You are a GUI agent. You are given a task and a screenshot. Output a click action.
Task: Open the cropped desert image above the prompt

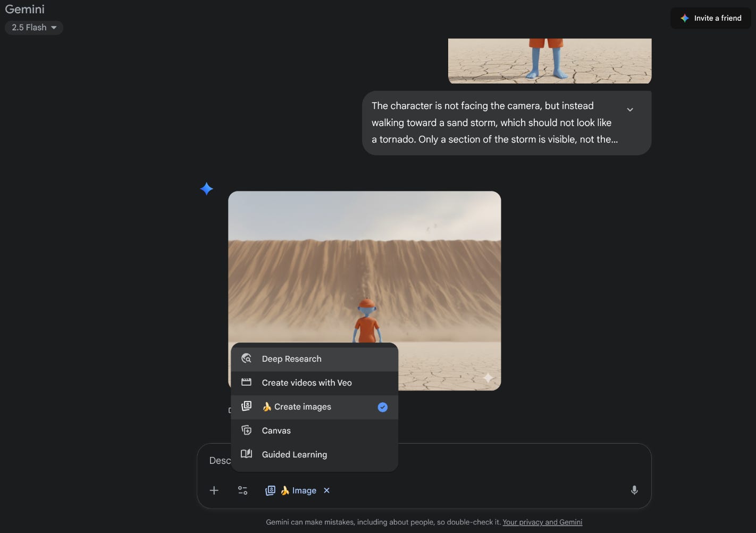coord(550,61)
